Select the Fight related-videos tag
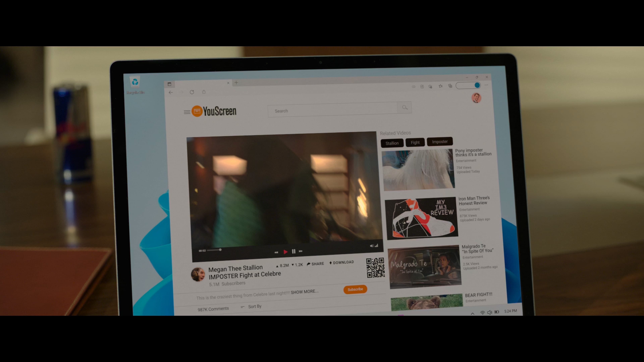Screen dimensions: 644x362 tap(415, 142)
